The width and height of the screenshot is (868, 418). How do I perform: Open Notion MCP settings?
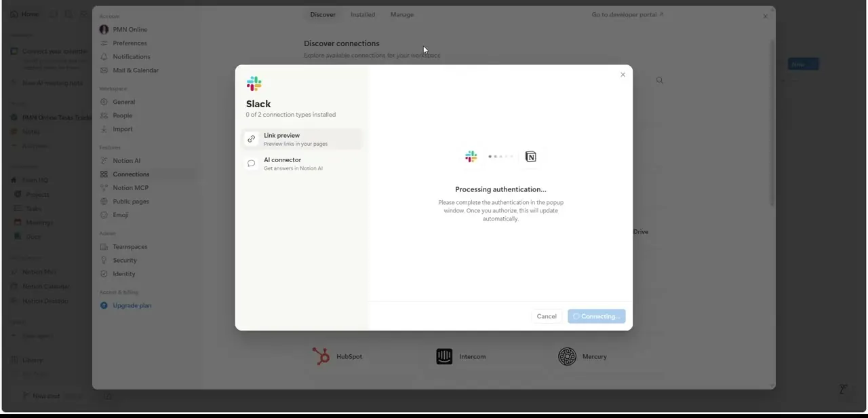pyautogui.click(x=147, y=188)
